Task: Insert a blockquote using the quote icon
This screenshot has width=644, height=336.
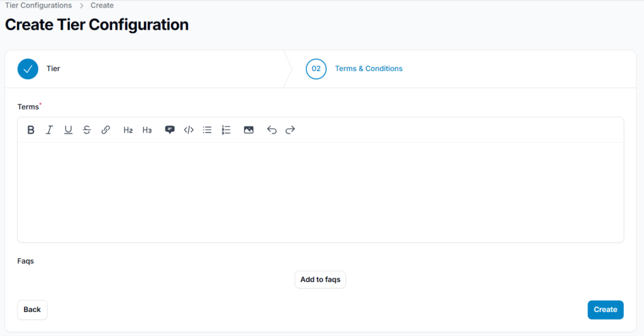Action: point(170,130)
